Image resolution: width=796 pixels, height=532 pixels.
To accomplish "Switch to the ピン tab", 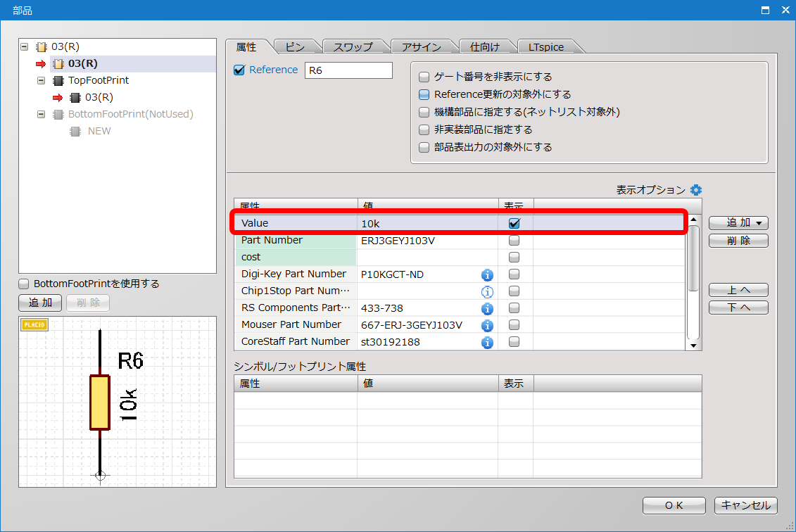I will tap(295, 47).
